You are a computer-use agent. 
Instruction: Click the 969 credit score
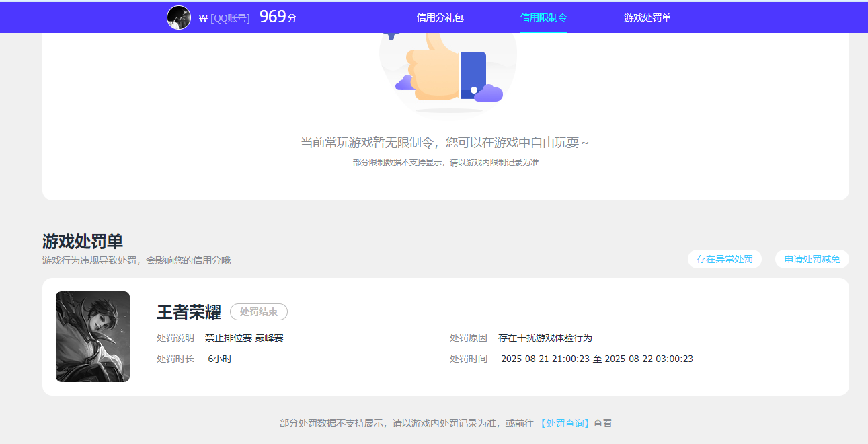coord(273,17)
